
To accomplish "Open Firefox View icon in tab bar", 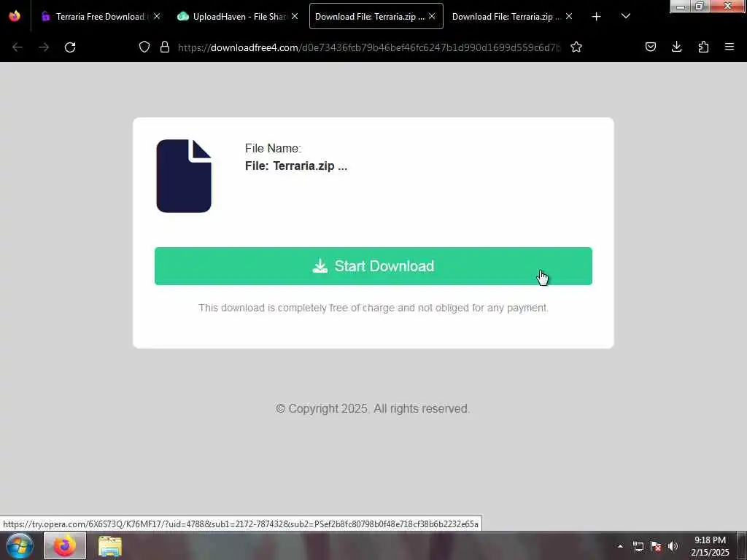I will 15,16.
